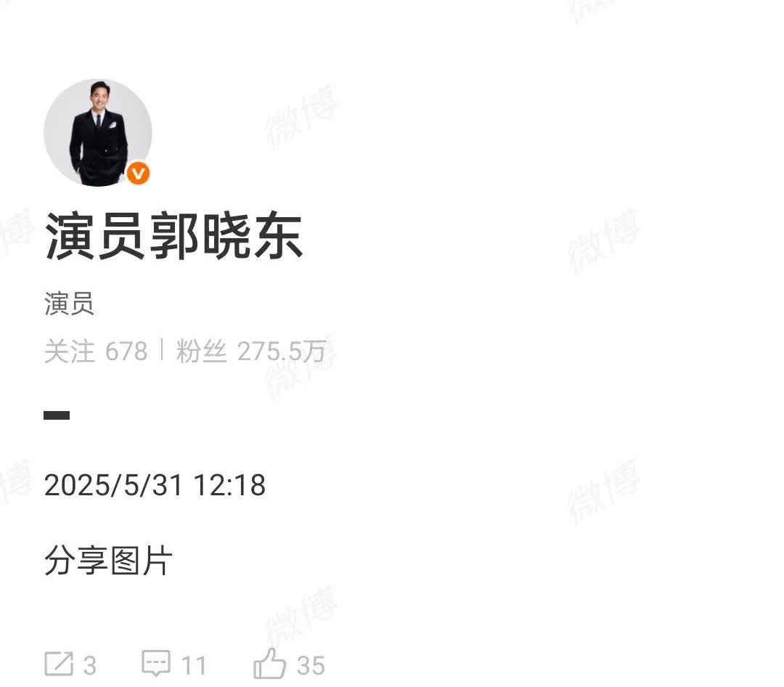View the 关注 678 following list
This screenshot has width=784, height=687.
[96, 351]
